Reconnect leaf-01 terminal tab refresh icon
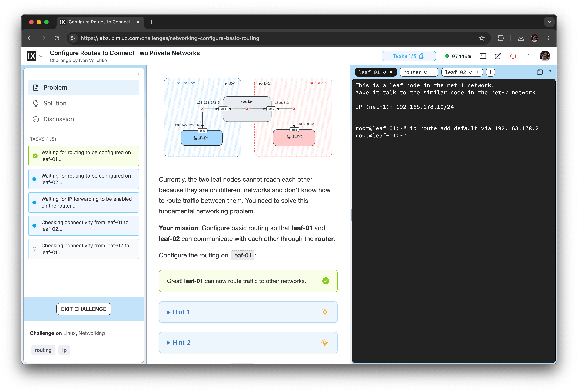The width and height of the screenshot is (578, 392). click(x=384, y=72)
